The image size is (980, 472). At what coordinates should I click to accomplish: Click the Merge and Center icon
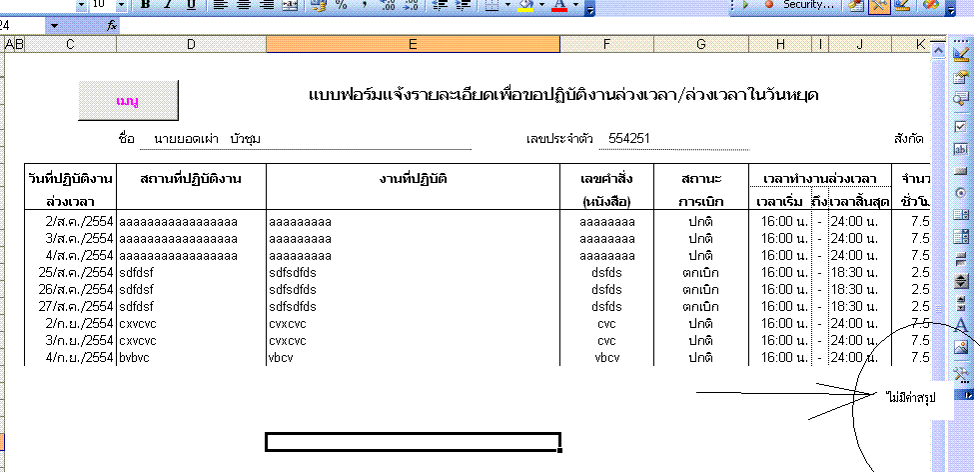[x=291, y=5]
